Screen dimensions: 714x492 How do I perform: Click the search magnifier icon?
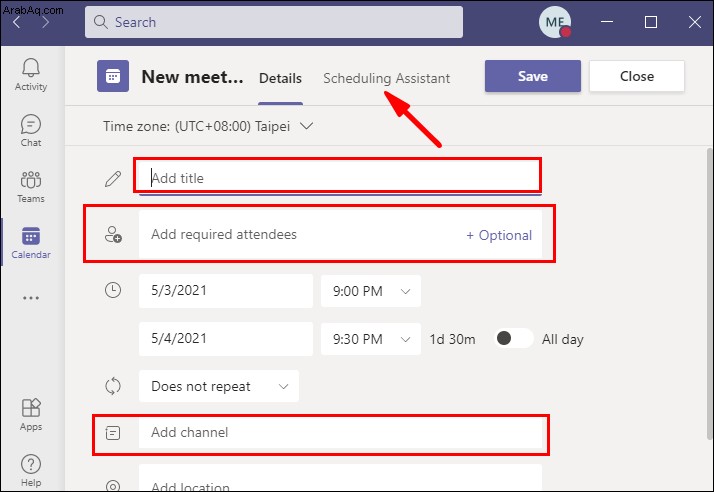[x=100, y=22]
